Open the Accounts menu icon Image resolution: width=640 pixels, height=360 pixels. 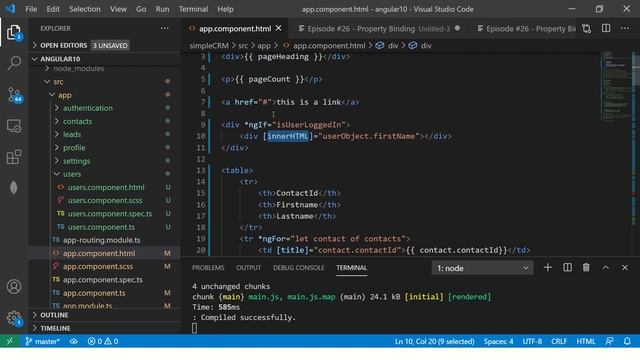pyautogui.click(x=14, y=287)
